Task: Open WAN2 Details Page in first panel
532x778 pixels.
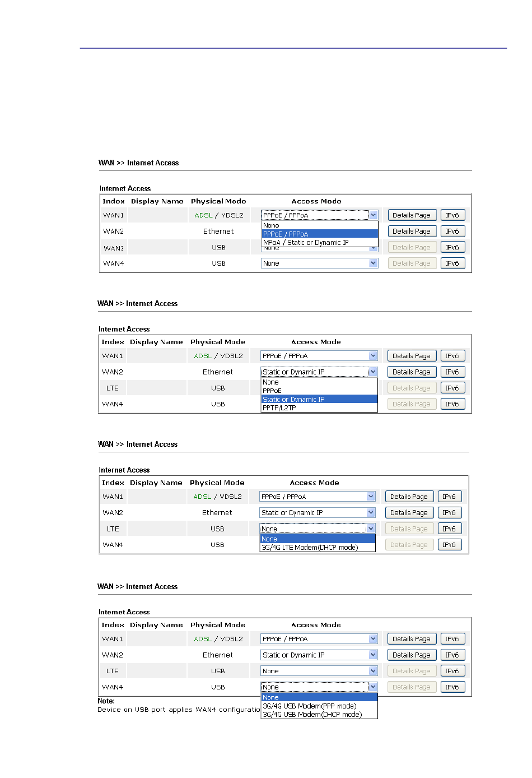Action: point(412,231)
